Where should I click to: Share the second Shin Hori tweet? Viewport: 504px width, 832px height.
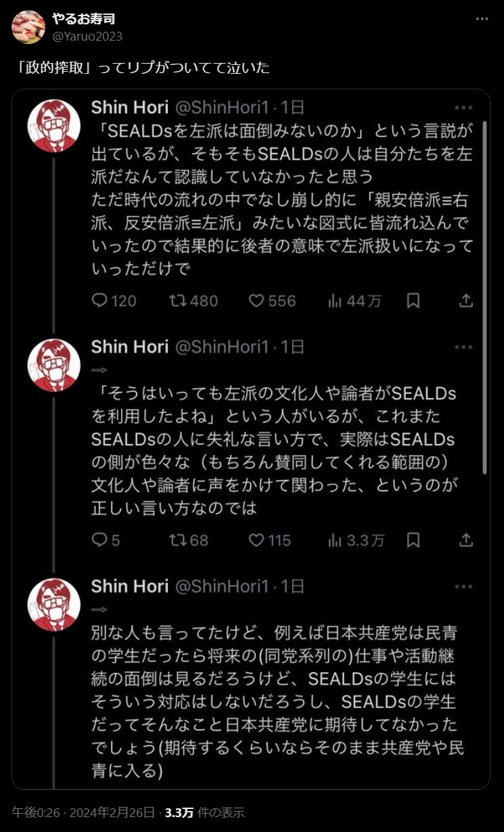pos(466,540)
